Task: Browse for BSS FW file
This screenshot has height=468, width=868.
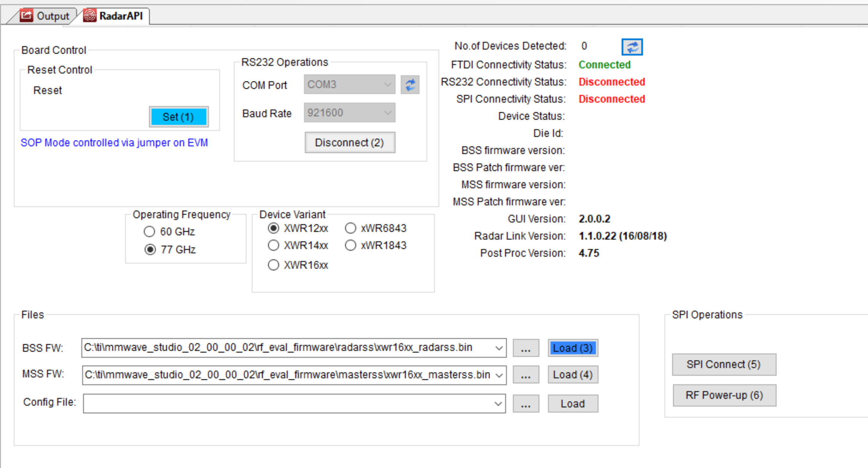Action: pos(526,348)
